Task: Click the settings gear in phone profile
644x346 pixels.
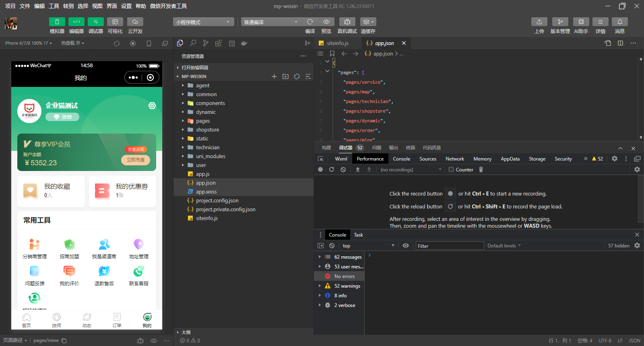Action: pos(152,105)
